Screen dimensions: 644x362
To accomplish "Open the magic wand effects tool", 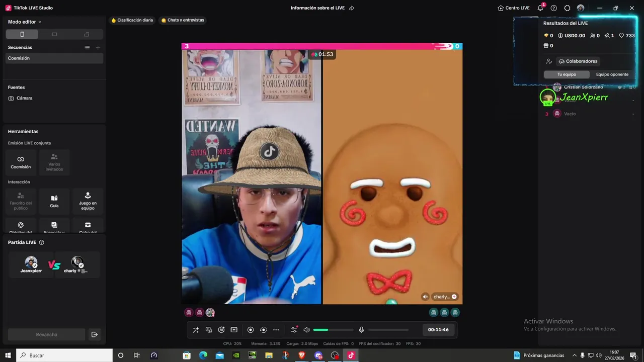I will pos(196,330).
